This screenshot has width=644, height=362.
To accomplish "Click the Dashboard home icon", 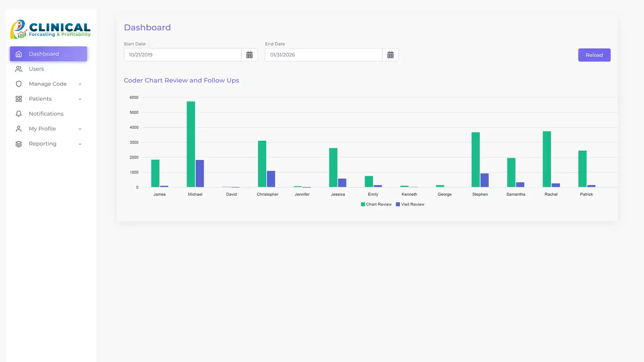I will click(x=19, y=54).
